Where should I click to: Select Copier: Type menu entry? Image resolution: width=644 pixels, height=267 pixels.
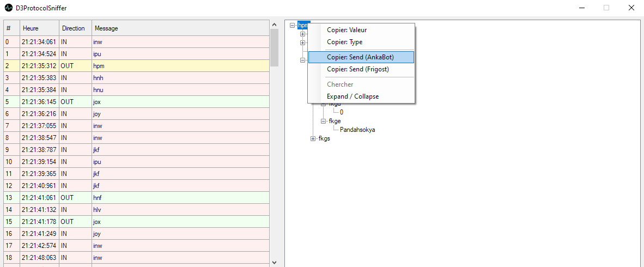[344, 42]
